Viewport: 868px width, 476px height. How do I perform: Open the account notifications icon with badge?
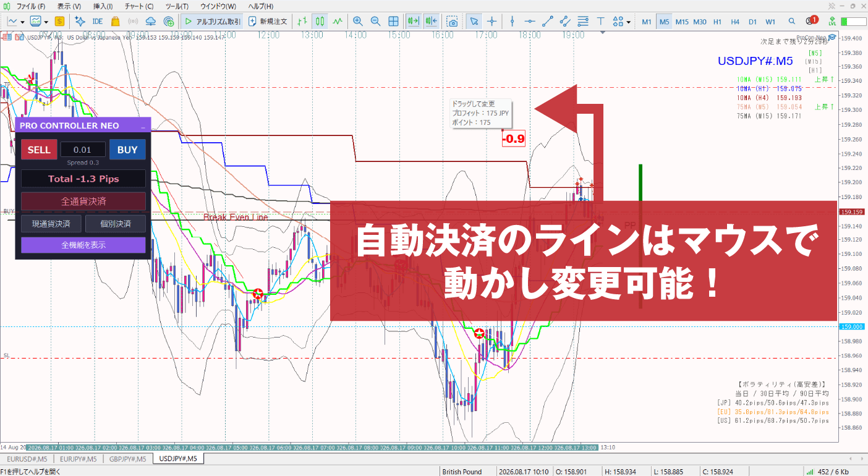pyautogui.click(x=811, y=21)
